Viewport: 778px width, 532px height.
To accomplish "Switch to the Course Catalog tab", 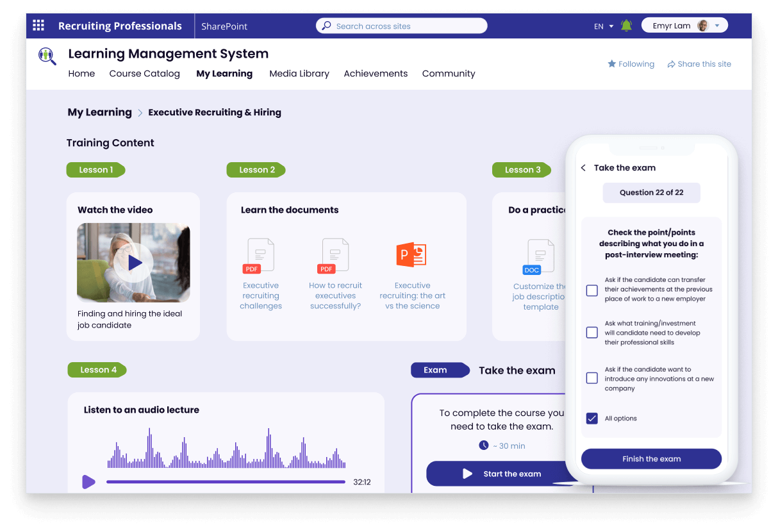I will click(x=144, y=74).
